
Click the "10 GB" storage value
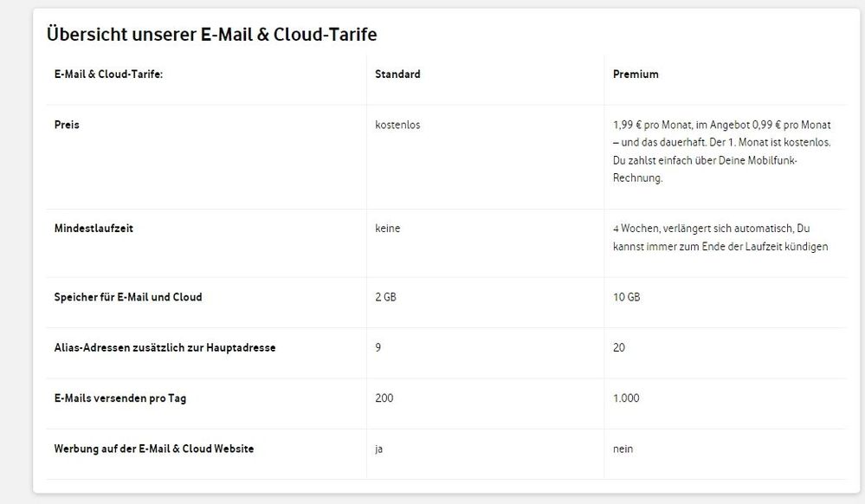point(626,297)
